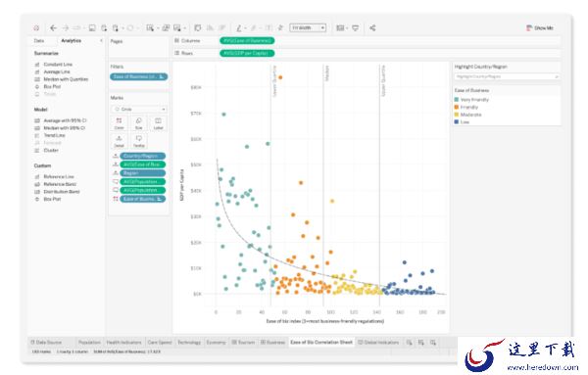Viewport: 588px width, 375px height.
Task: Switch to the Technology sheet tab
Action: (189, 343)
